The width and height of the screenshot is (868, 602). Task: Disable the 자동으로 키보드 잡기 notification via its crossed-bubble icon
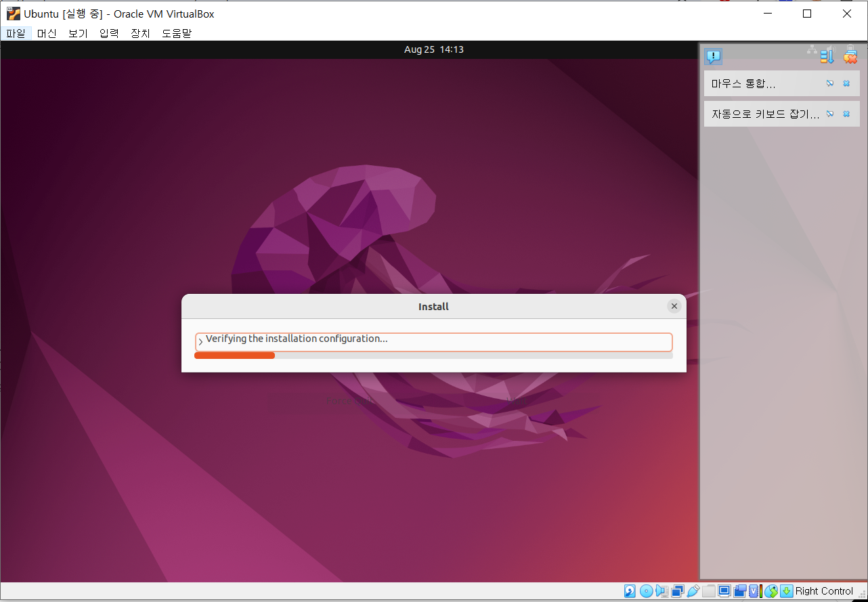click(x=830, y=114)
